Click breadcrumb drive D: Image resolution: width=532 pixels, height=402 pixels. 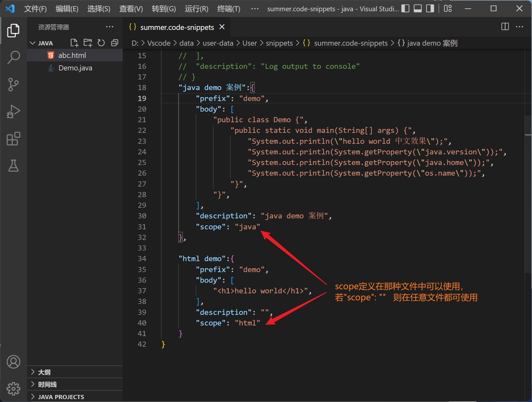pos(135,43)
